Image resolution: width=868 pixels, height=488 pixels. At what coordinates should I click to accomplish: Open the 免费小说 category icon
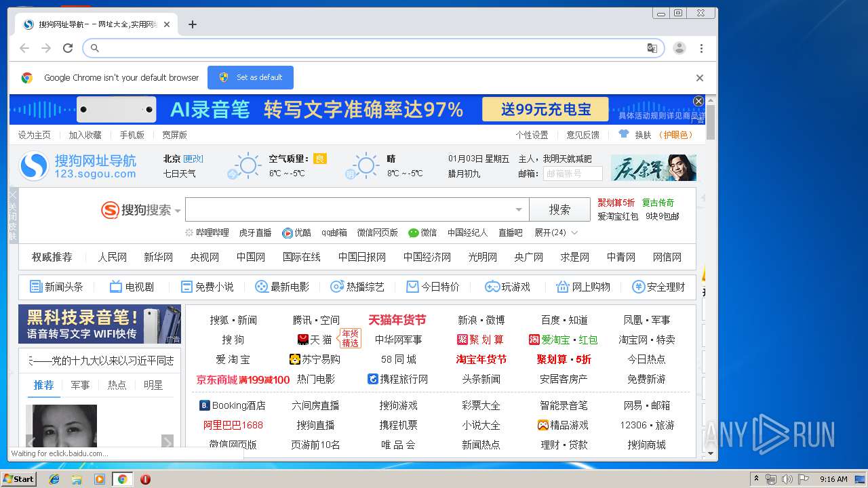[186, 287]
